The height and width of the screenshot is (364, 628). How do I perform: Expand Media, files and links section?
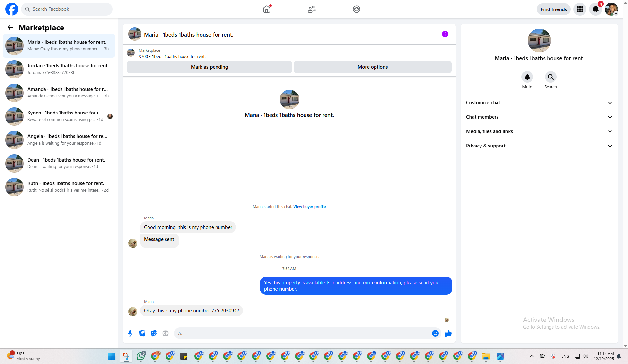pos(539,131)
